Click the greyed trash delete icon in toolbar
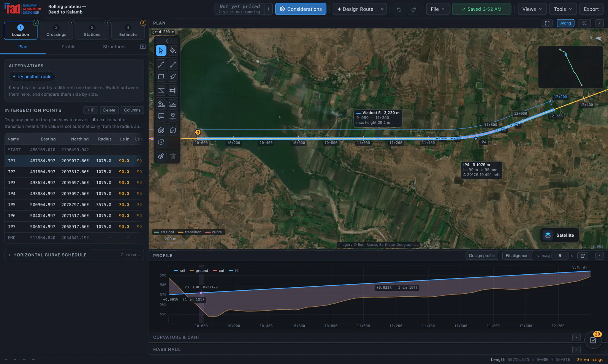The image size is (608, 364). click(x=173, y=156)
